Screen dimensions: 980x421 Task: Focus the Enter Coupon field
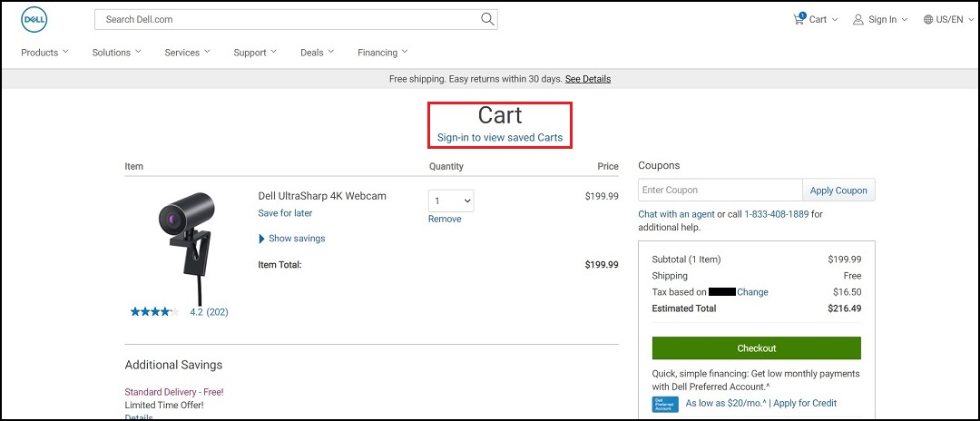(720, 190)
